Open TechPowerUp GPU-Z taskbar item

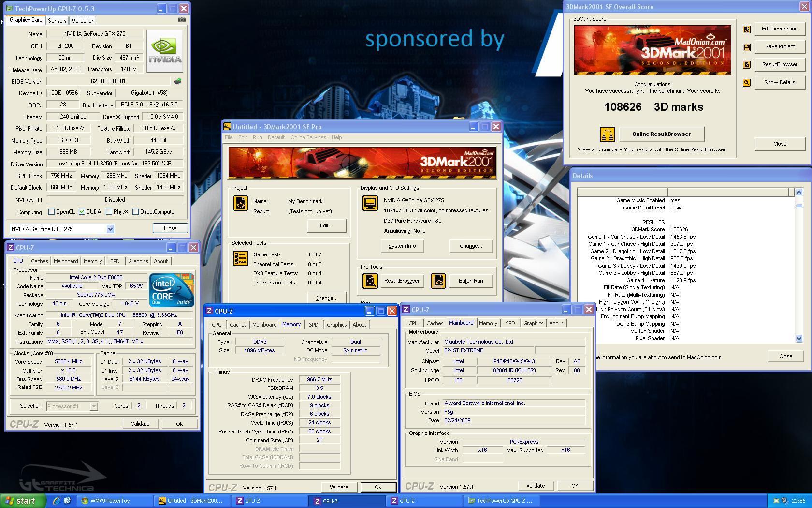coord(502,501)
